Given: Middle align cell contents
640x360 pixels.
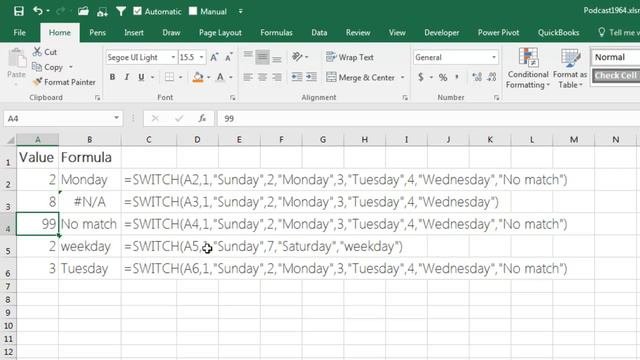Looking at the screenshot, I should click(262, 57).
